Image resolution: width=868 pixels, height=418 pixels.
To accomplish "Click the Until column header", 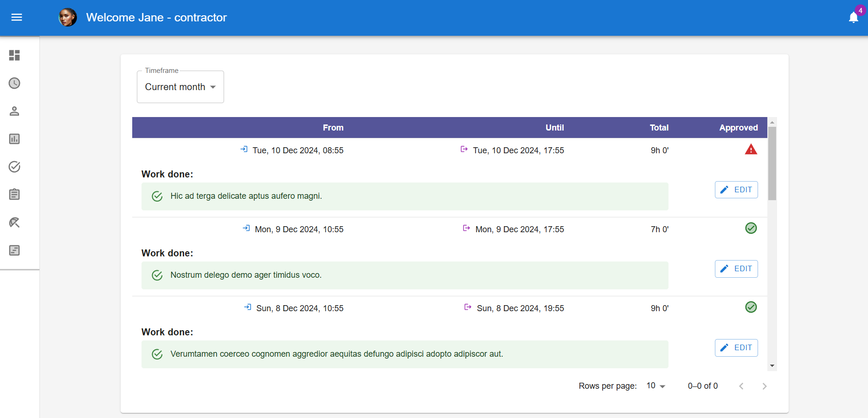I will tap(554, 128).
